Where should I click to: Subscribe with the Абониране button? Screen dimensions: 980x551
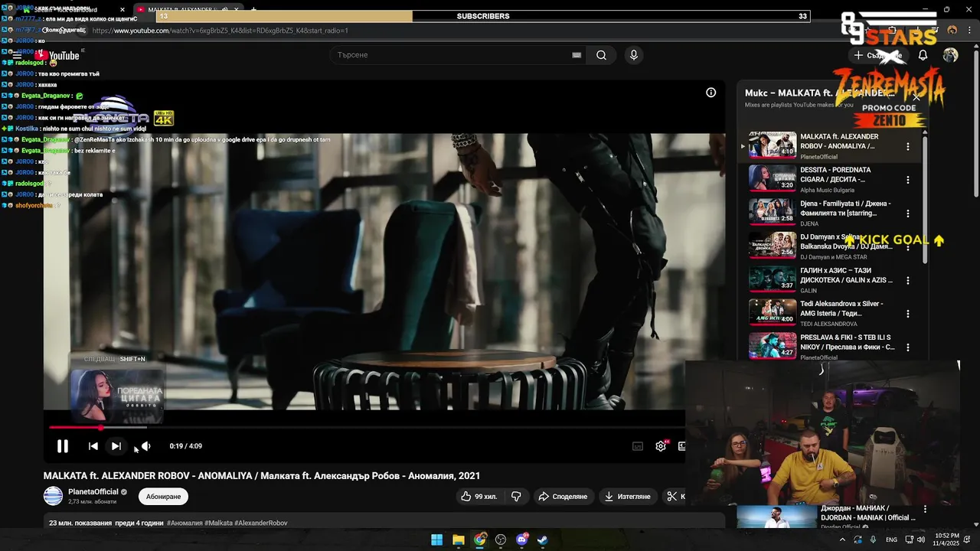pyautogui.click(x=163, y=497)
